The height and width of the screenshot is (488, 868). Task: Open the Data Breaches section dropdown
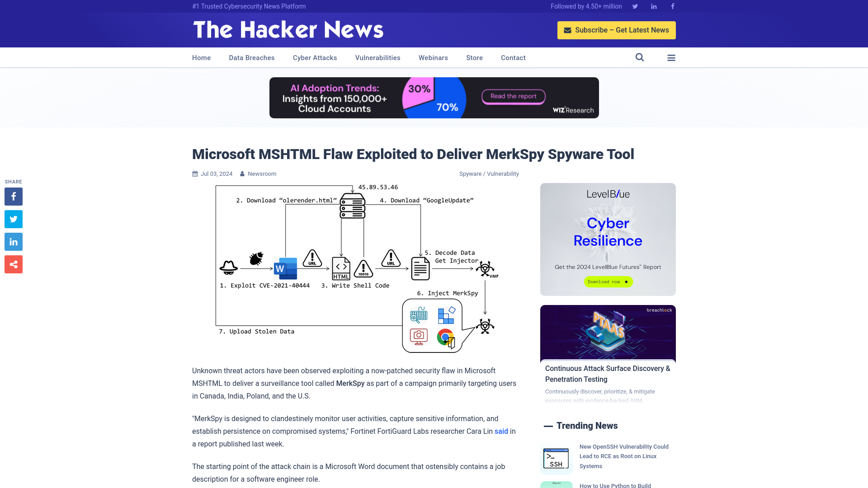click(251, 57)
